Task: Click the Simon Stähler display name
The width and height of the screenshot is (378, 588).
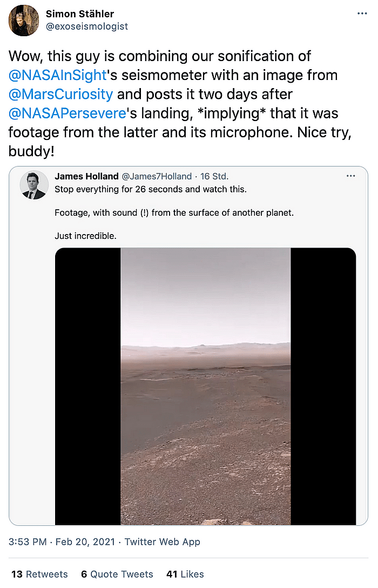Action: point(80,14)
